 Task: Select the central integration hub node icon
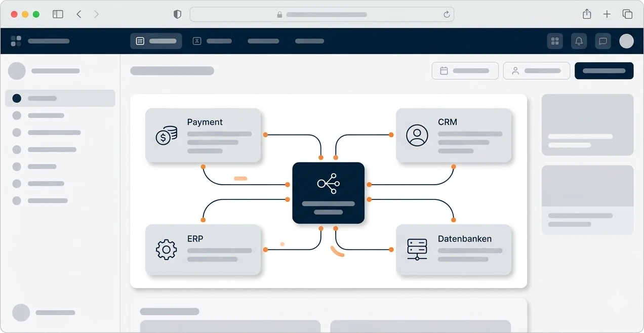[329, 183]
